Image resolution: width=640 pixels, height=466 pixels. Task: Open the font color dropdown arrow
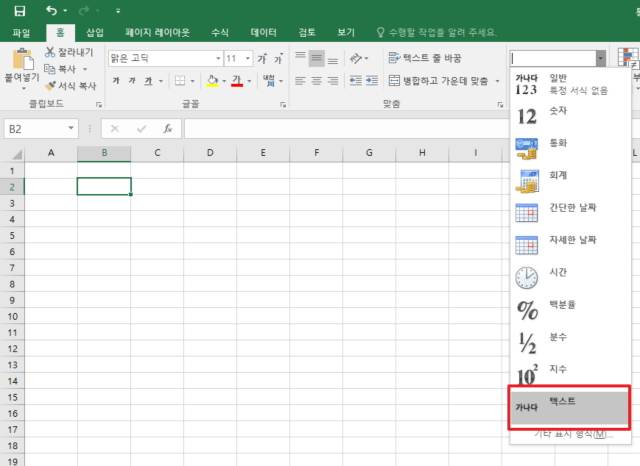point(249,81)
